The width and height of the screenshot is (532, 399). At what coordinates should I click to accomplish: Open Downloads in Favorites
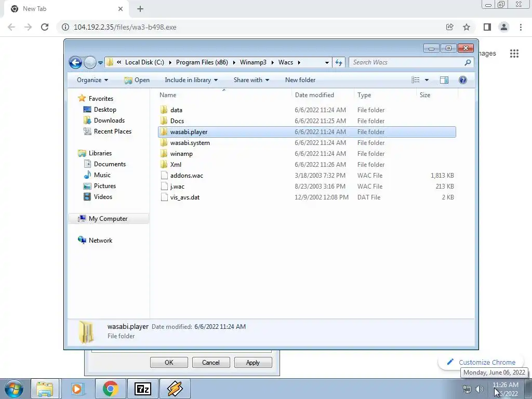[x=109, y=121]
